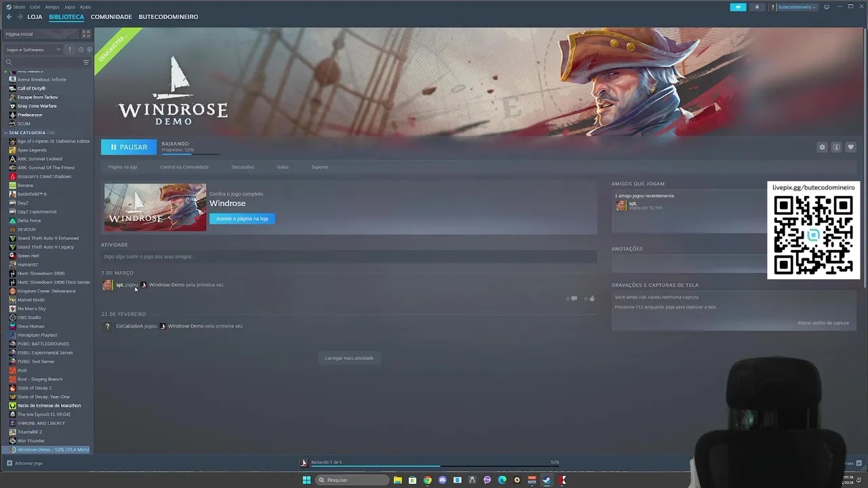Pause the Windrose Demo download
The image size is (868, 488).
[129, 147]
